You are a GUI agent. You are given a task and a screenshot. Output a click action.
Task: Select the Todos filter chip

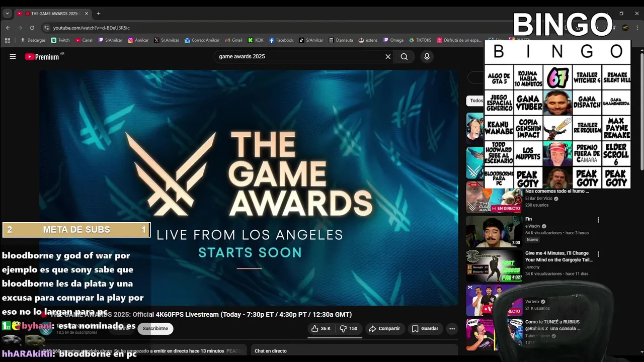(476, 101)
